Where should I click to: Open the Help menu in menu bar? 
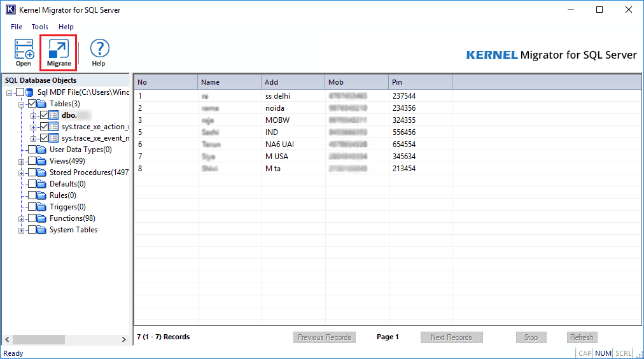click(x=66, y=27)
